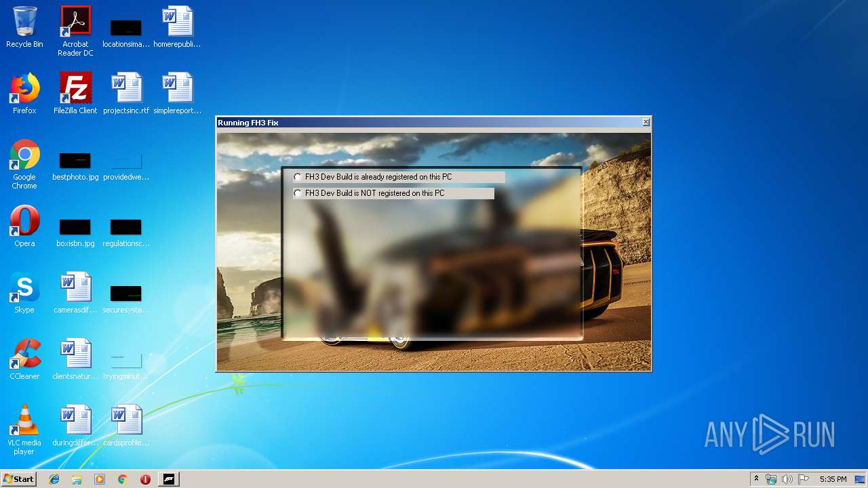Open Windows Explorer from the taskbar

77,479
